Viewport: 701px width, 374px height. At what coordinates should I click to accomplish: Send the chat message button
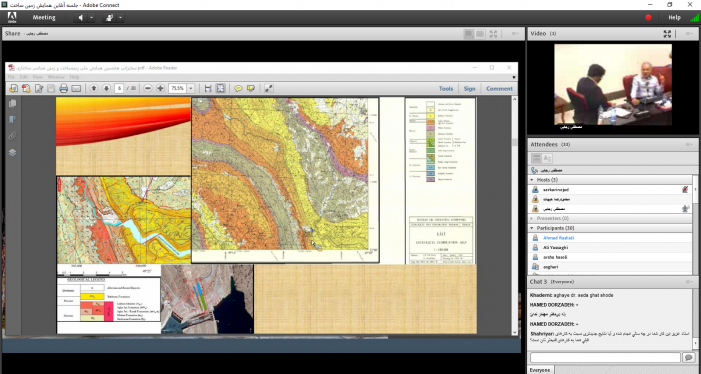click(688, 357)
